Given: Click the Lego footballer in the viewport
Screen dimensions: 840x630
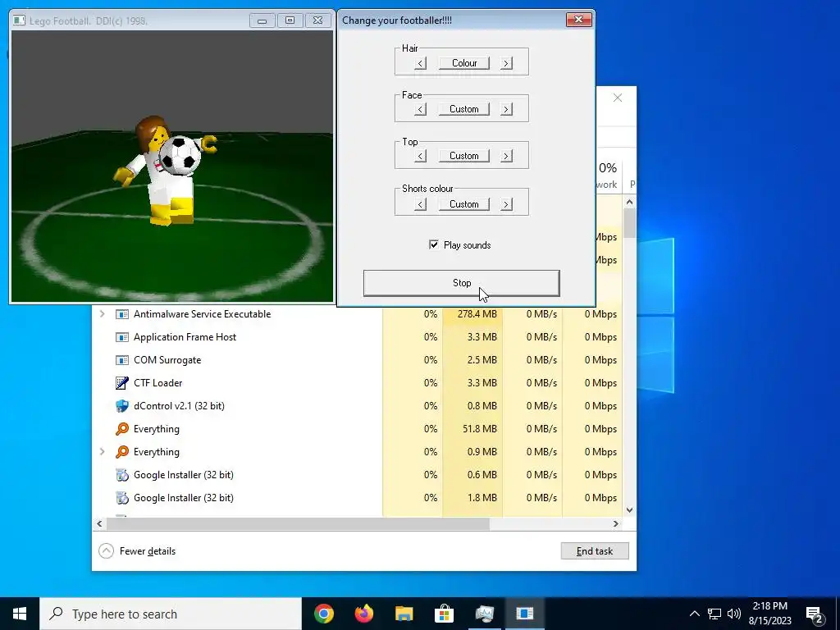Looking at the screenshot, I should [x=163, y=171].
